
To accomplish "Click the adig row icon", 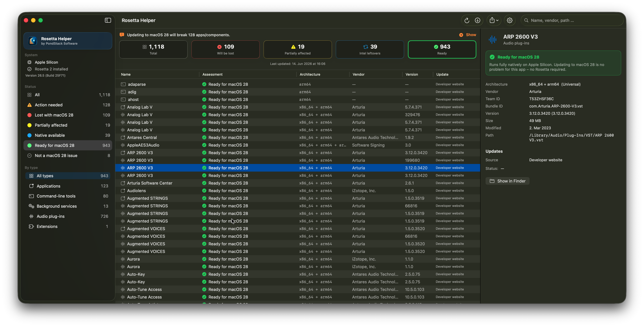I will point(123,92).
